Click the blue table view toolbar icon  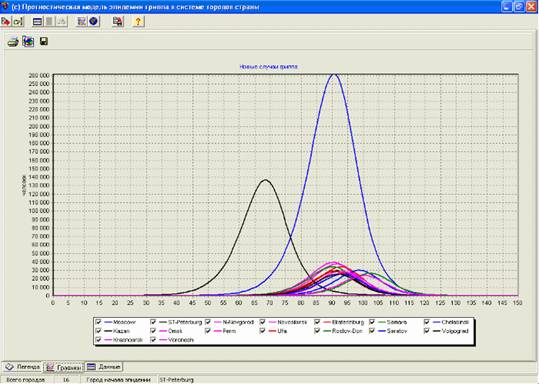(x=37, y=22)
